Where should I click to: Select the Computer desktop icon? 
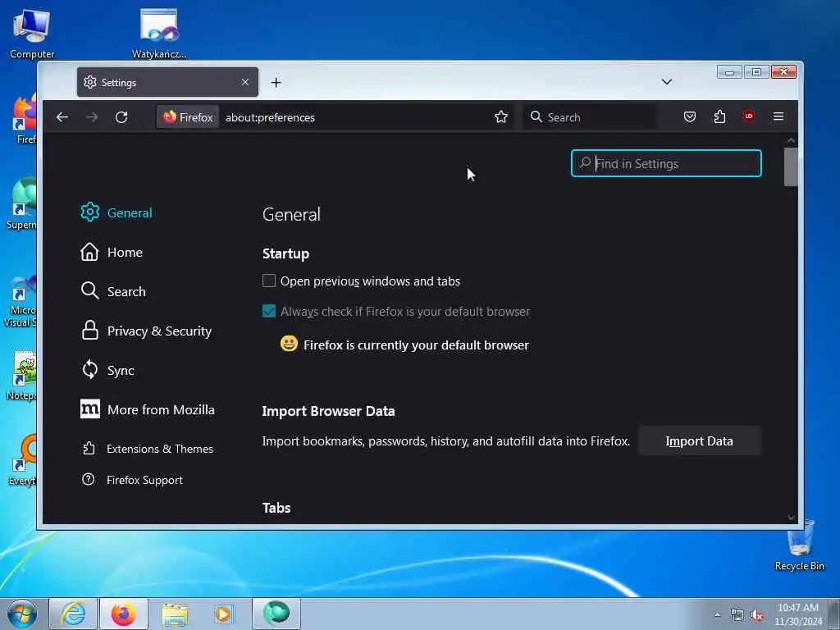[x=32, y=34]
